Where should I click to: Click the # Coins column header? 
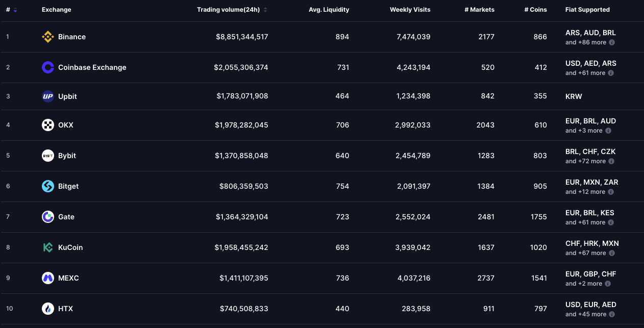pyautogui.click(x=536, y=10)
